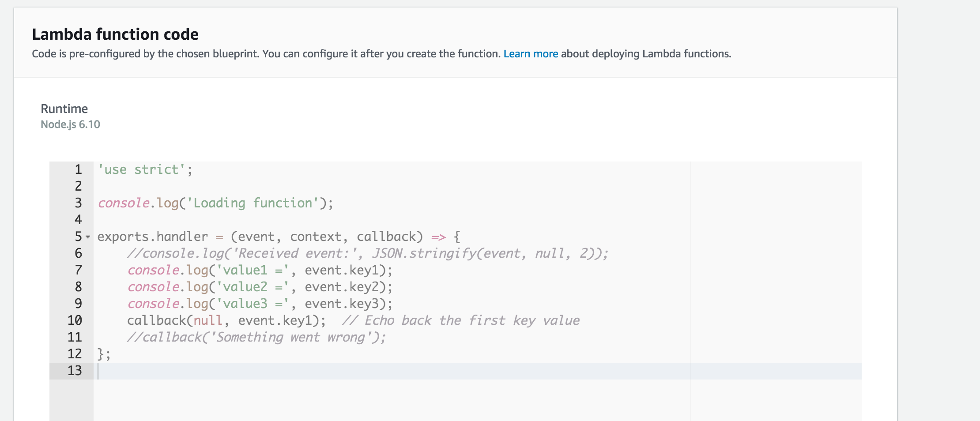Open the "Learn more" link
Screen dimensions: 980x421
point(530,53)
